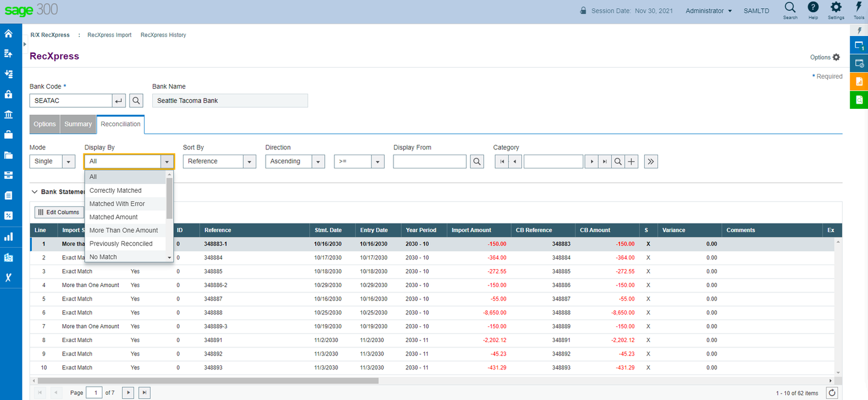868x400 pixels.
Task: Expand the left navigation panel arrow
Action: [x=25, y=44]
